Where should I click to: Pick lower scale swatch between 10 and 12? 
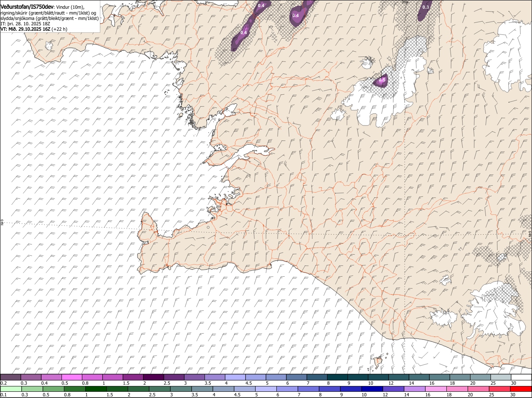[x=372, y=389]
